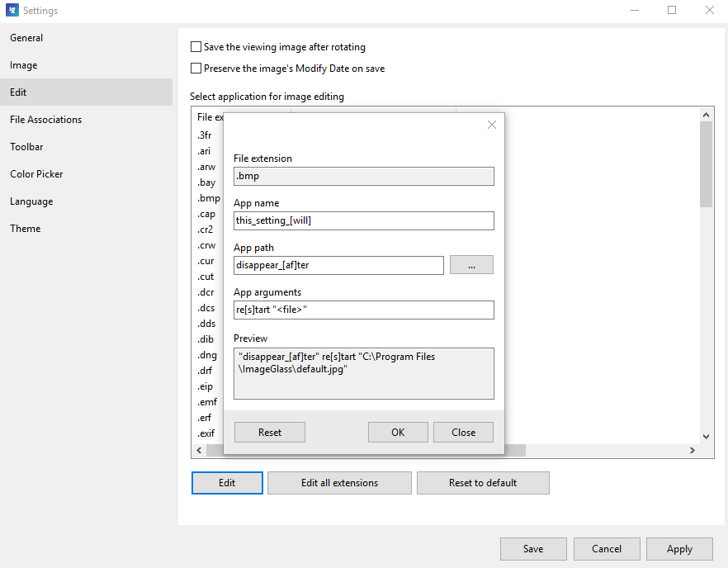Click Edit all extensions
This screenshot has height=568, width=728.
338,482
